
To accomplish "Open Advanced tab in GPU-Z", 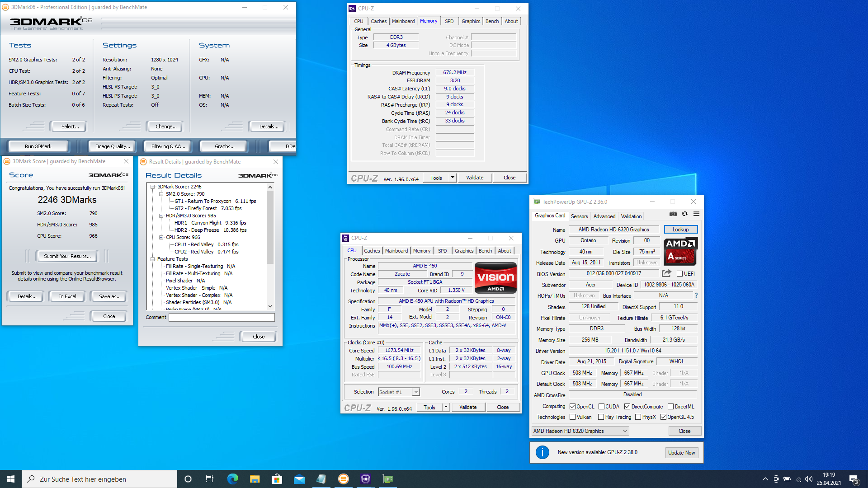I will point(604,216).
